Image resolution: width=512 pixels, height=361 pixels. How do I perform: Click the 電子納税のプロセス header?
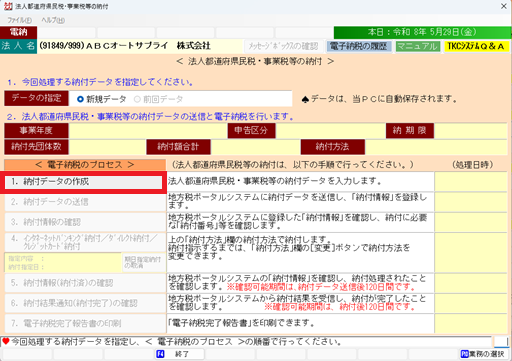[x=85, y=165]
